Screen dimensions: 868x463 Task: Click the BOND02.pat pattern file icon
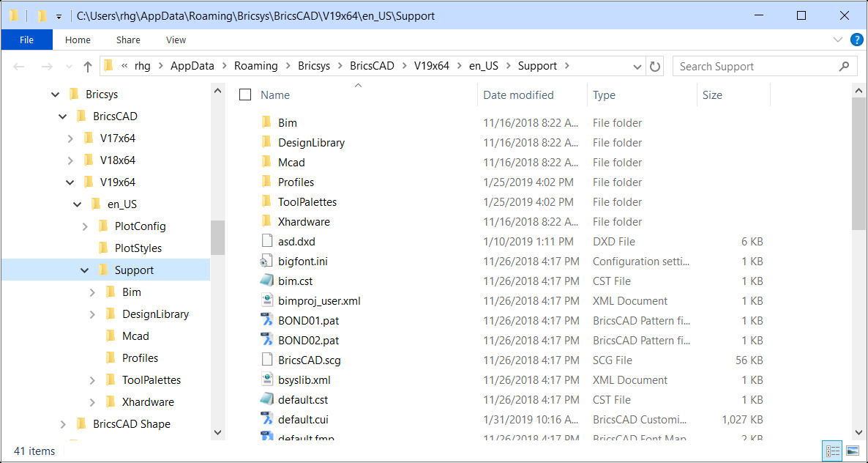point(267,340)
